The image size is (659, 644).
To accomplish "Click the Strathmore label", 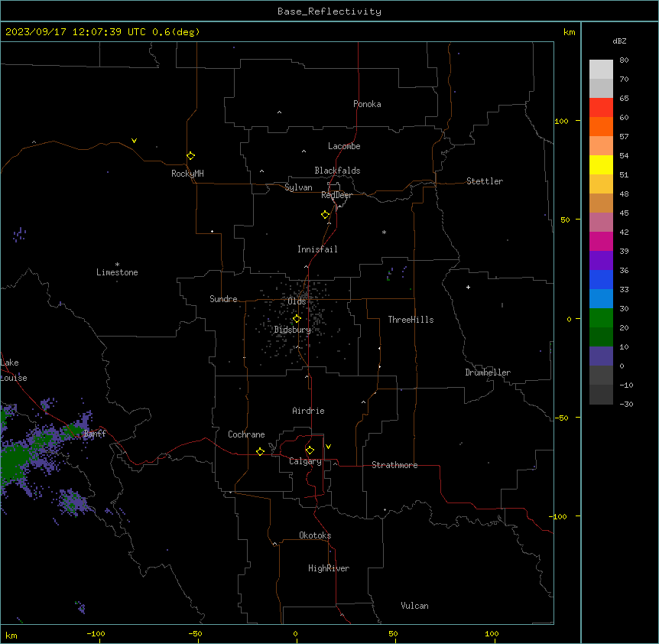I will [394, 465].
